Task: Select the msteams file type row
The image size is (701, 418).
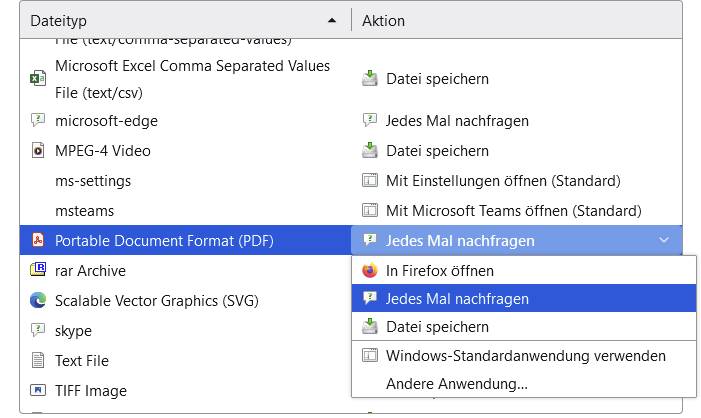Action: click(85, 211)
